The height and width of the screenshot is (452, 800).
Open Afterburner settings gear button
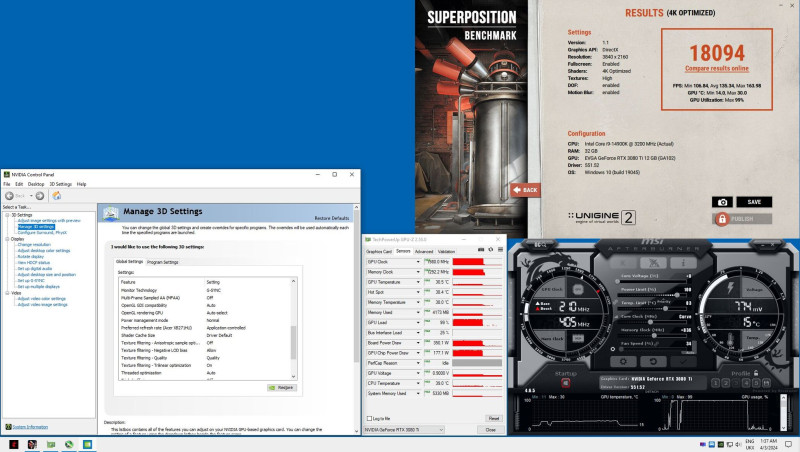(x=623, y=361)
